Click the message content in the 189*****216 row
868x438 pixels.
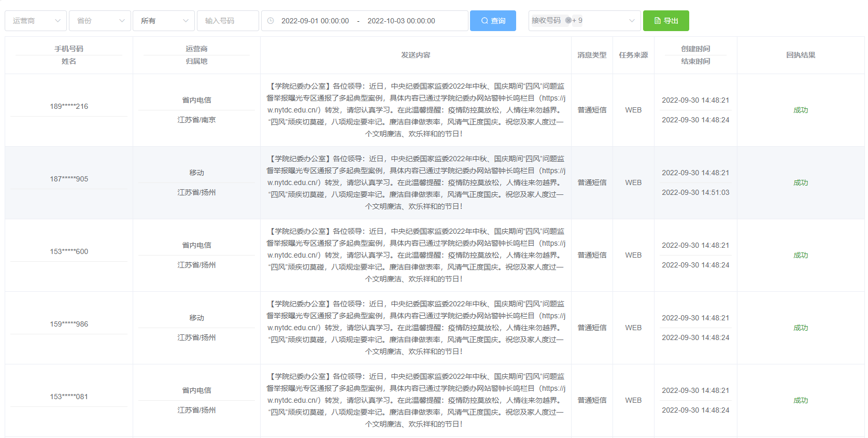416,110
